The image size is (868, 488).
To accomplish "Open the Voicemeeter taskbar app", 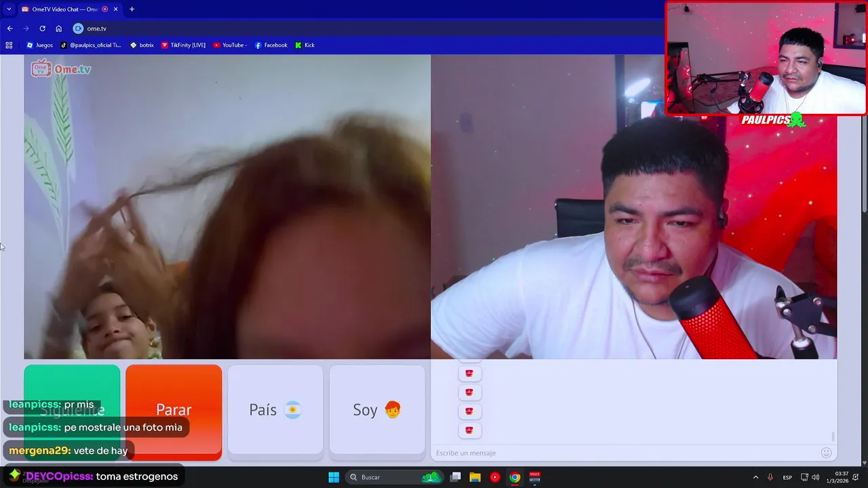I will [x=534, y=477].
